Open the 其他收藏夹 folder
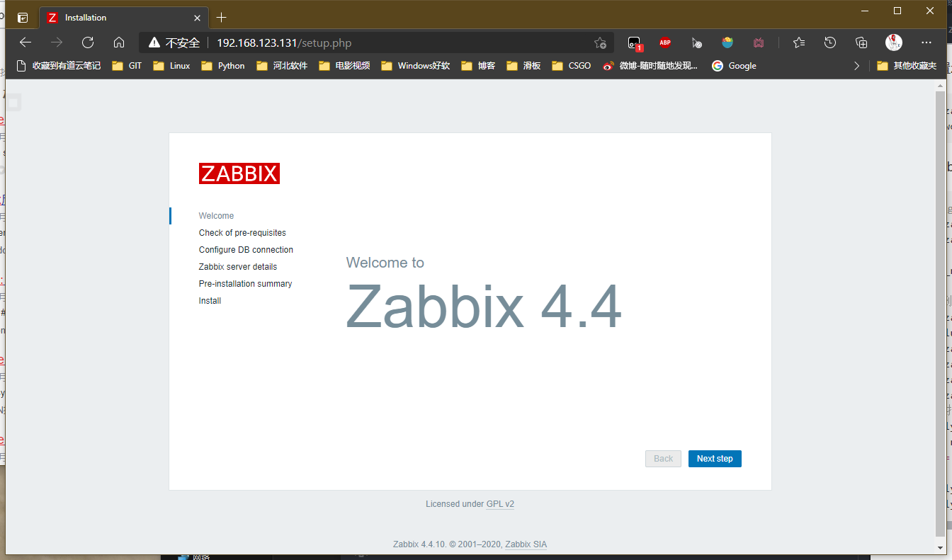Screen dimensions: 952x560 tap(907, 66)
